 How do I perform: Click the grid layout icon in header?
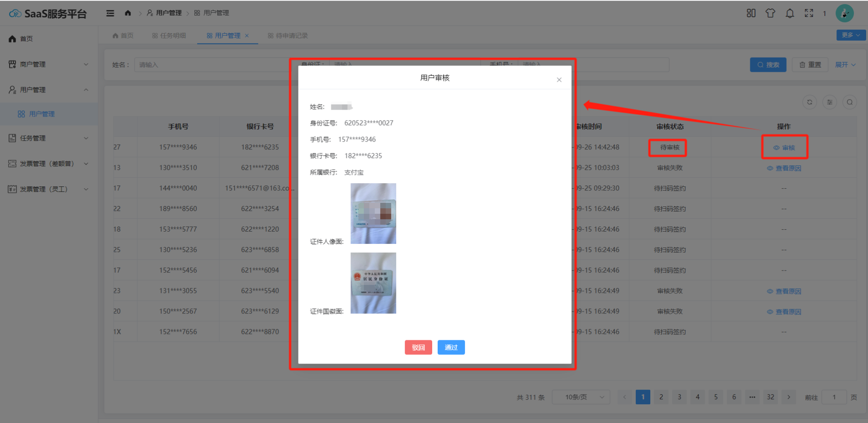(751, 13)
